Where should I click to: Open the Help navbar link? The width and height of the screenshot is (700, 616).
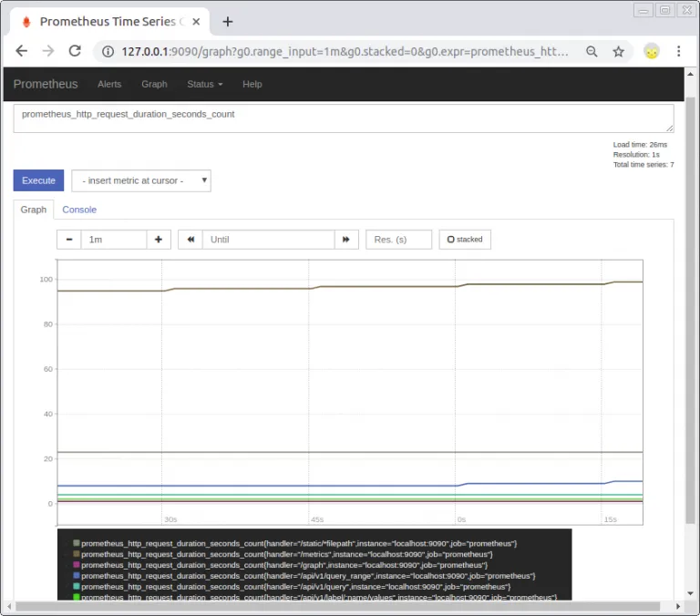[x=252, y=84]
